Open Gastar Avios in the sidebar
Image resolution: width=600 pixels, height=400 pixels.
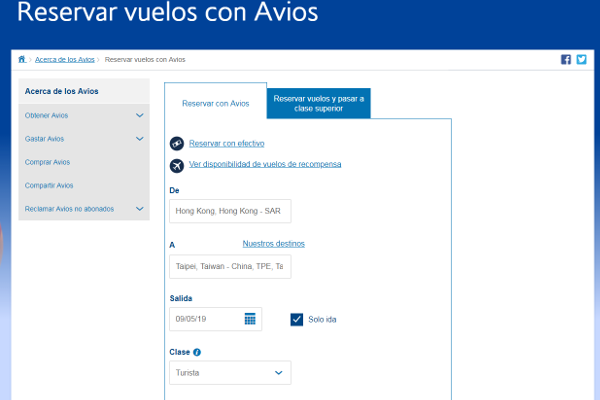pos(44,139)
